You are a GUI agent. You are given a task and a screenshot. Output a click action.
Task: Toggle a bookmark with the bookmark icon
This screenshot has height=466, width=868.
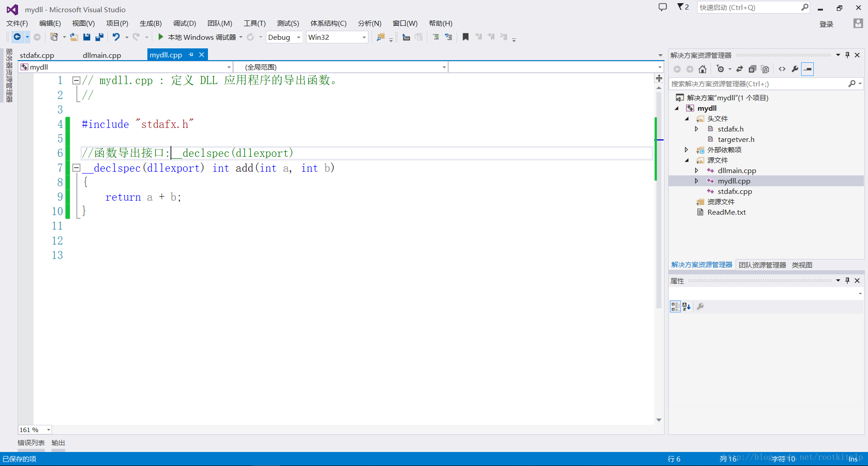[x=466, y=37]
